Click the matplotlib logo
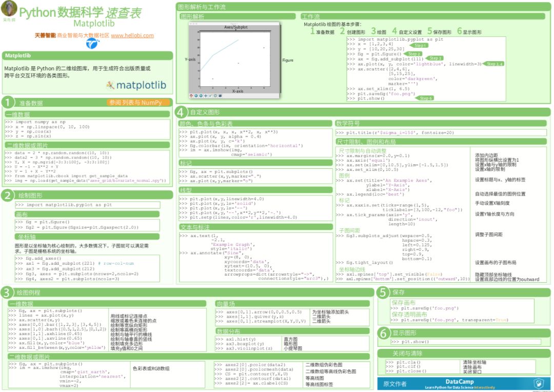This screenshot has height=392, width=554. (136, 85)
